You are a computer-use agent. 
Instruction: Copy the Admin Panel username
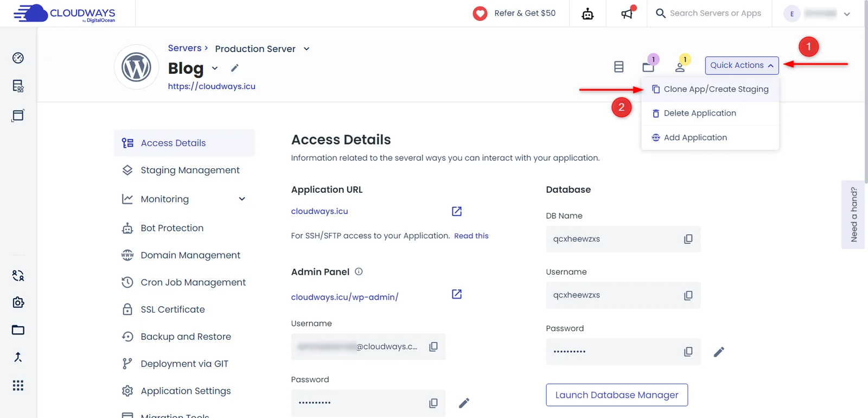pos(433,347)
